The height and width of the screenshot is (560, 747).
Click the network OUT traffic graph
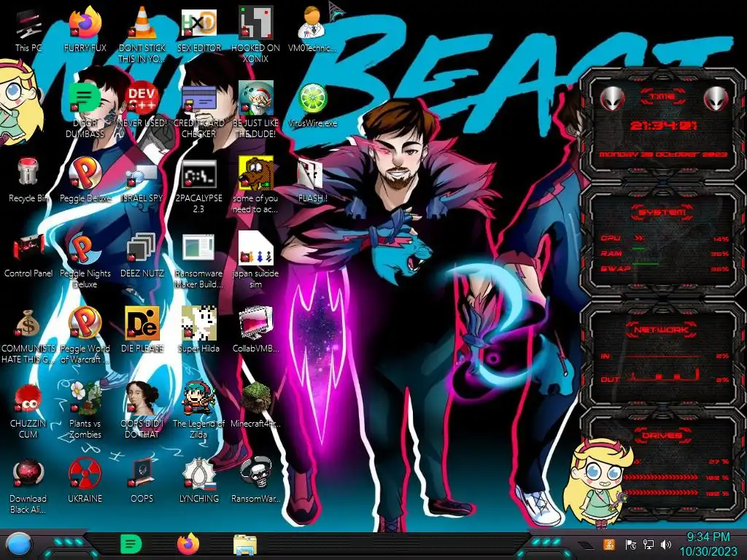pyautogui.click(x=664, y=376)
